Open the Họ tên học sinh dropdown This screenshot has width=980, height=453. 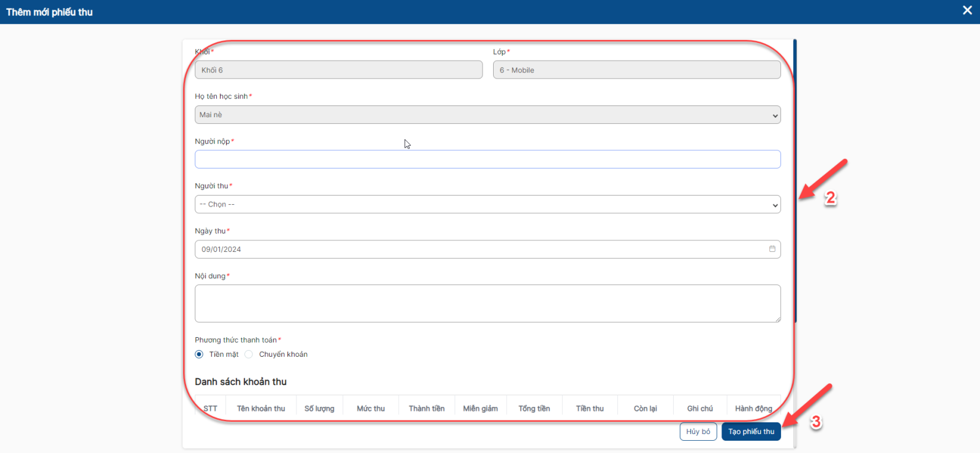[488, 115]
